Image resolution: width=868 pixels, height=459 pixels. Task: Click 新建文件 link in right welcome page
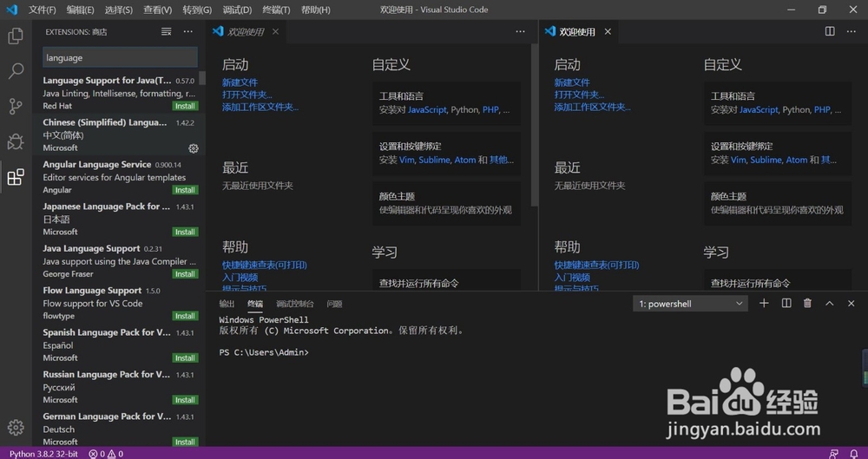point(572,82)
